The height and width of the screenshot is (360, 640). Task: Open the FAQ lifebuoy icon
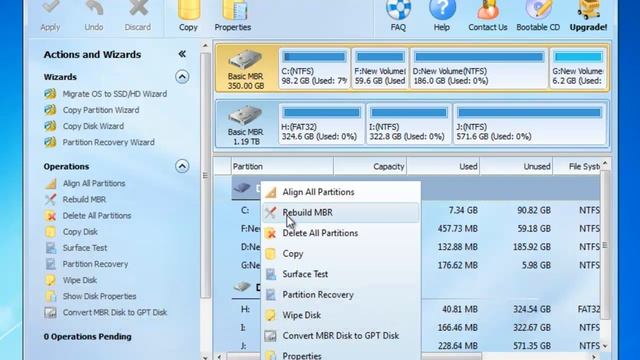pos(398,10)
